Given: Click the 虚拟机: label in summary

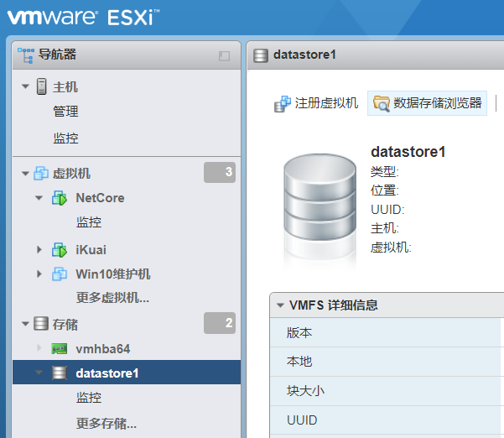Looking at the screenshot, I should [391, 248].
